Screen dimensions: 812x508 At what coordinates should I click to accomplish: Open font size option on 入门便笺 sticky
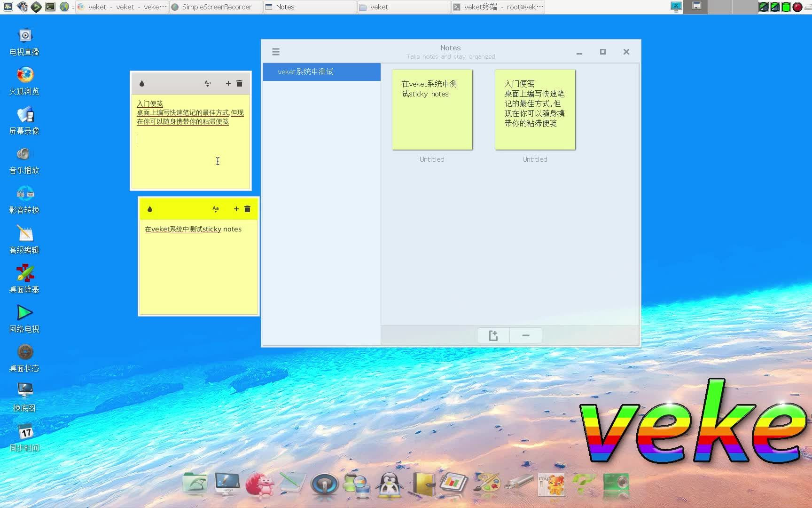(208, 83)
